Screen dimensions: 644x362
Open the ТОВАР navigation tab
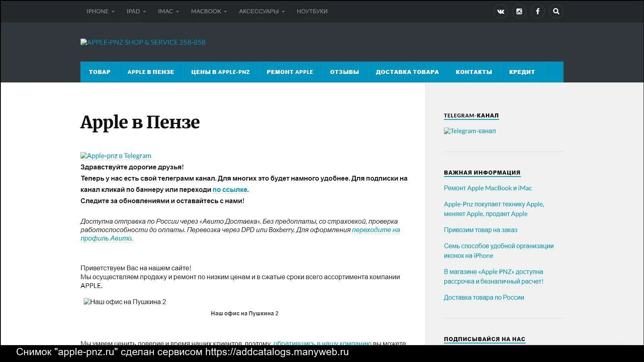(x=100, y=72)
